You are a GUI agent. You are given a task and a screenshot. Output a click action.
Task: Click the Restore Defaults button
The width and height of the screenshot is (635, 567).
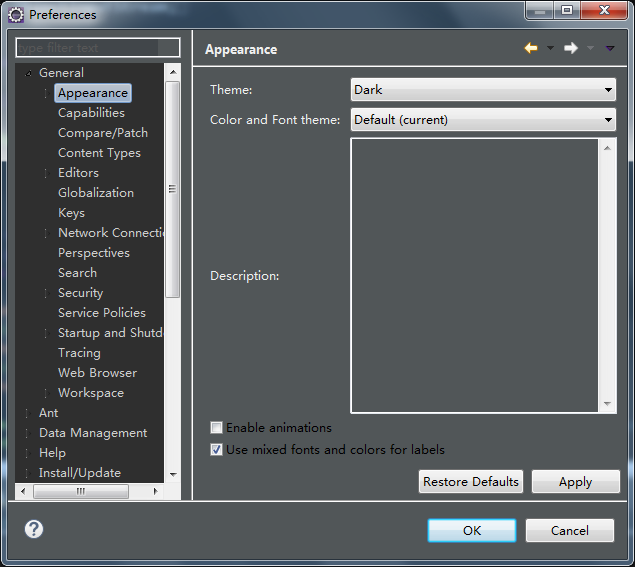pos(471,482)
